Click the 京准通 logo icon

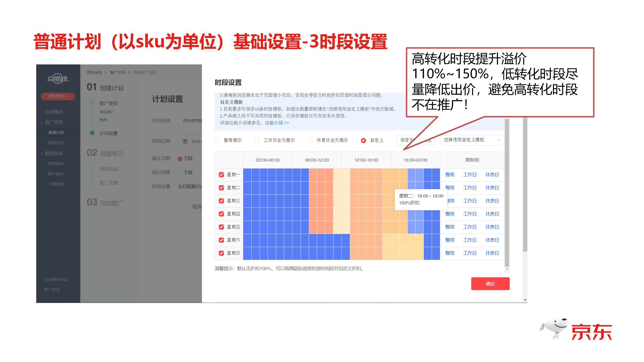tap(58, 79)
